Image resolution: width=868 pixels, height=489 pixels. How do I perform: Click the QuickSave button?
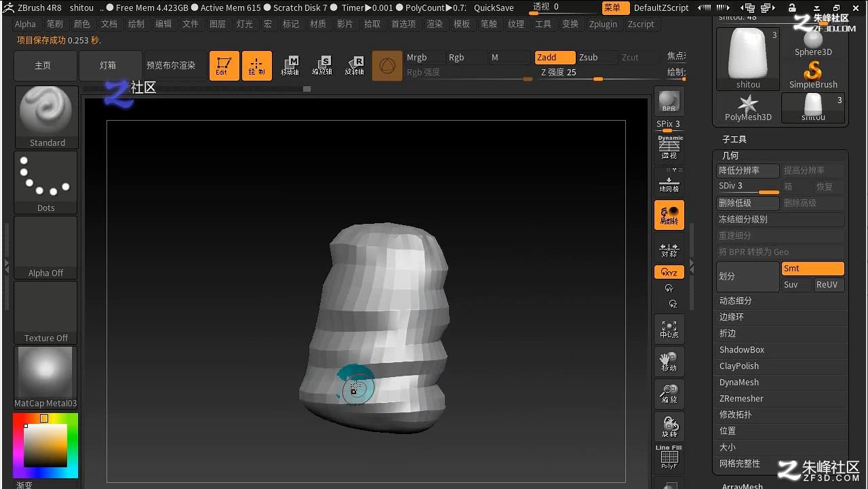494,8
